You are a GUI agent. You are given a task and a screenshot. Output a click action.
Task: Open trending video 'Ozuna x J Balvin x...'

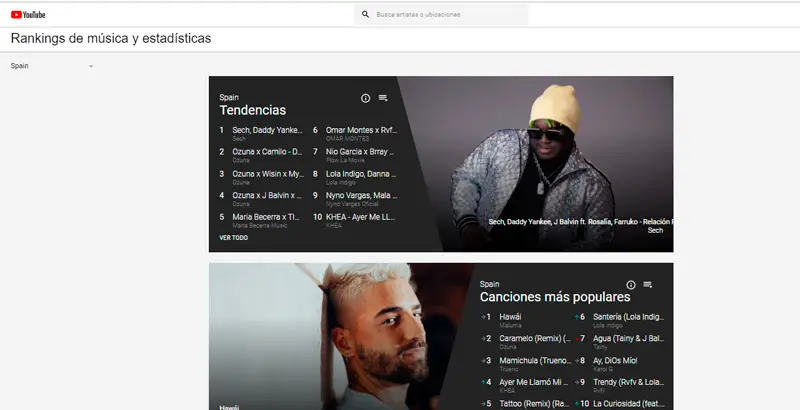pyautogui.click(x=267, y=195)
